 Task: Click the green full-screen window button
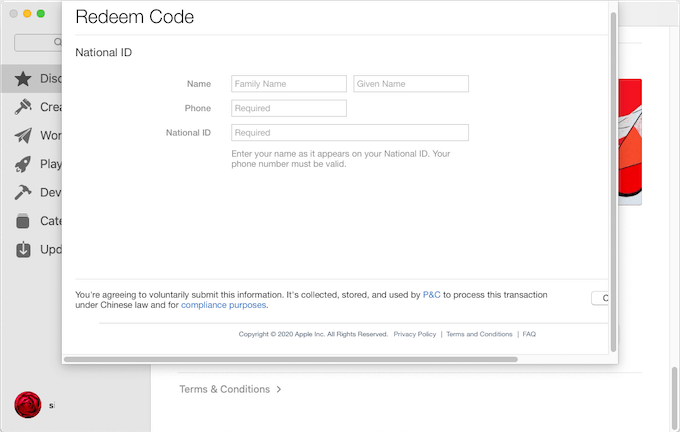point(41,13)
